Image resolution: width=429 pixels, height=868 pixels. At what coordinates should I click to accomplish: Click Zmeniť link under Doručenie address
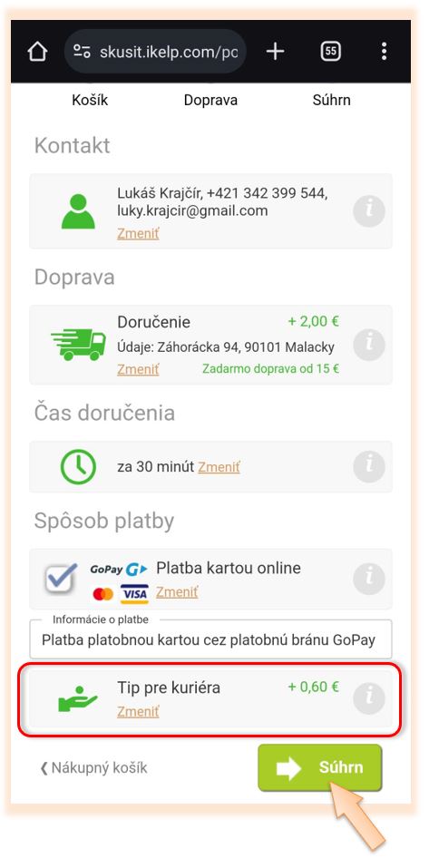(138, 369)
